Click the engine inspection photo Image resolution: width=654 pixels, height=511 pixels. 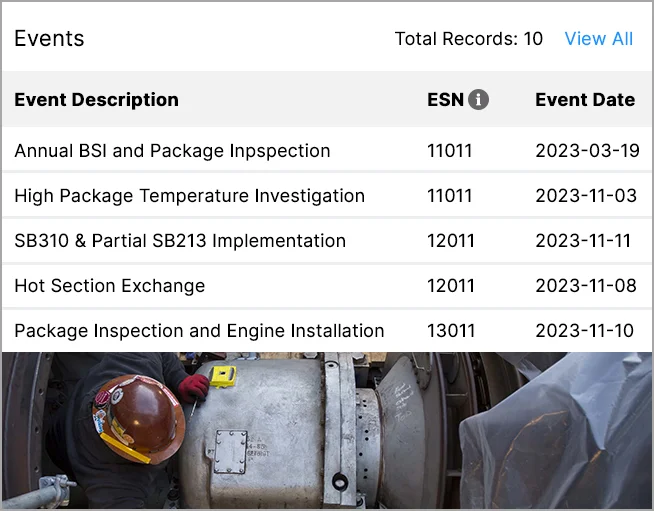327,430
